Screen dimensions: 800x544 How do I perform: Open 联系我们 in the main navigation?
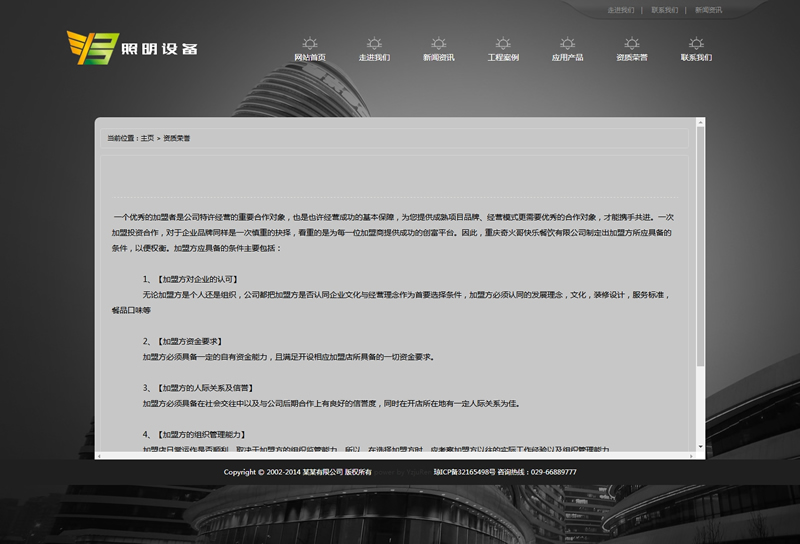(696, 58)
